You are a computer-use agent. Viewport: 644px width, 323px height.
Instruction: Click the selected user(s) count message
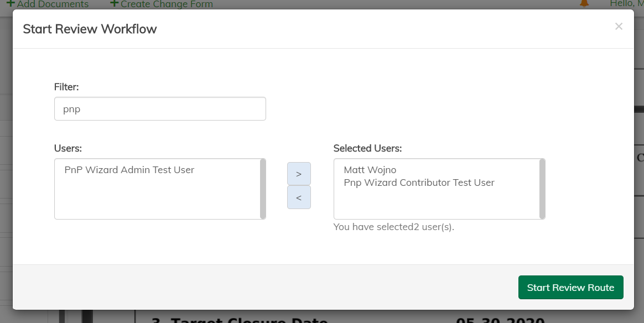[x=393, y=227]
